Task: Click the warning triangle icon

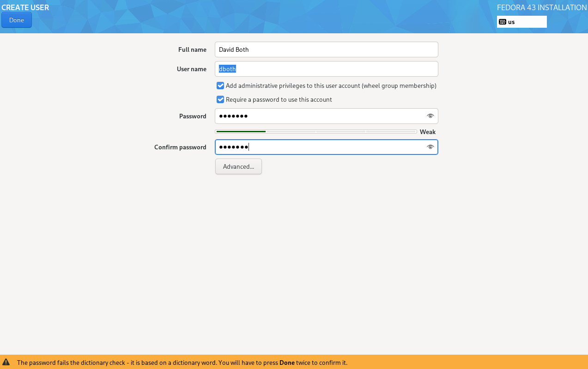Action: pos(6,363)
